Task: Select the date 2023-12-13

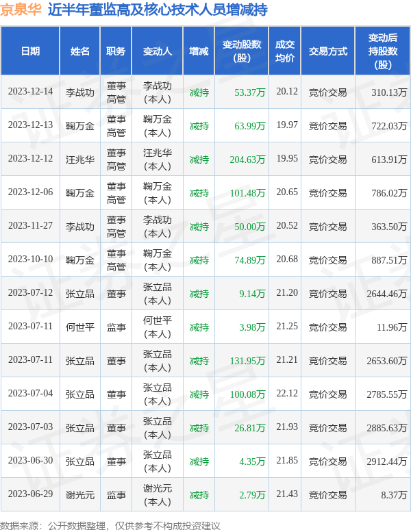Action: pyautogui.click(x=30, y=125)
